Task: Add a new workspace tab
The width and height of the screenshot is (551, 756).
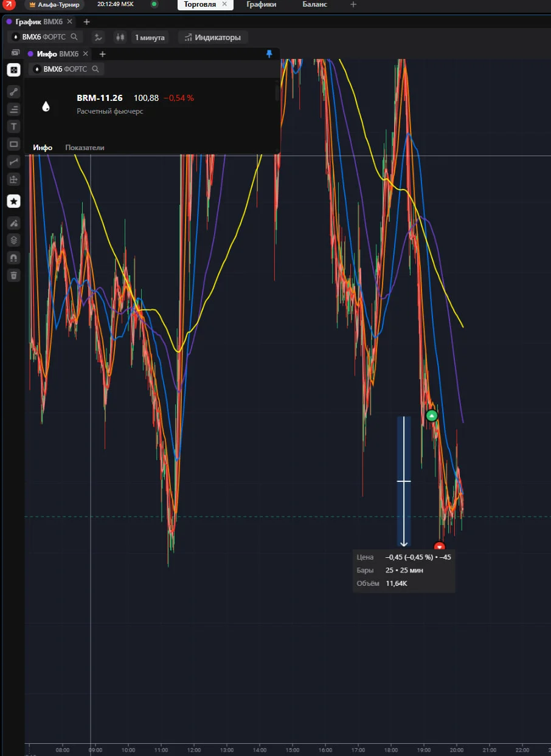Action: coord(353,4)
